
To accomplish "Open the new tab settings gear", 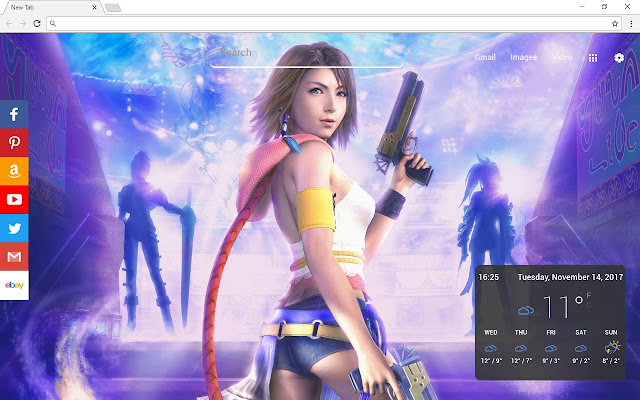I will click(x=619, y=58).
